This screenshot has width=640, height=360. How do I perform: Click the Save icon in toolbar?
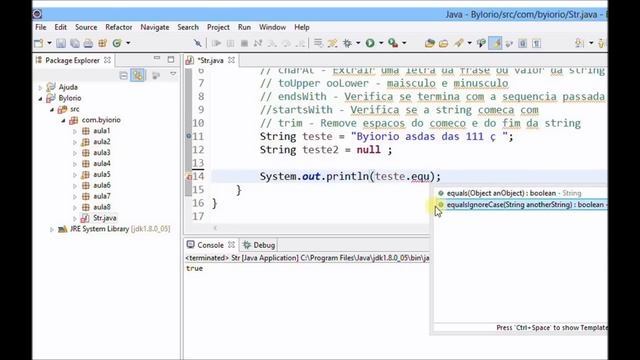61,43
